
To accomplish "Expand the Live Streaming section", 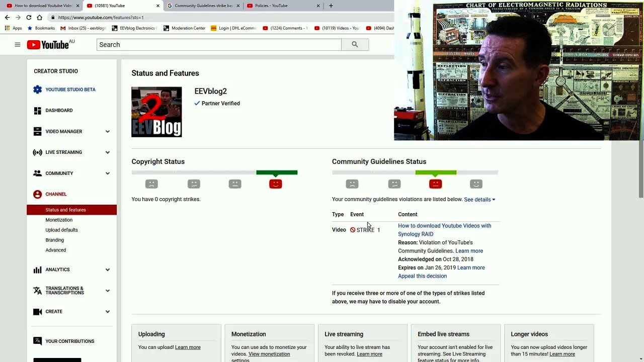I will coord(108,152).
